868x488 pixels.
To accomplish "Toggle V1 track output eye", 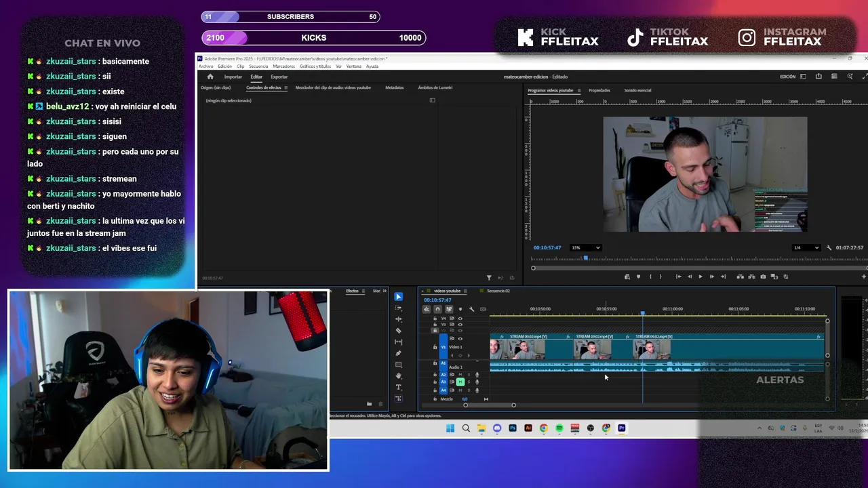I will (x=460, y=338).
